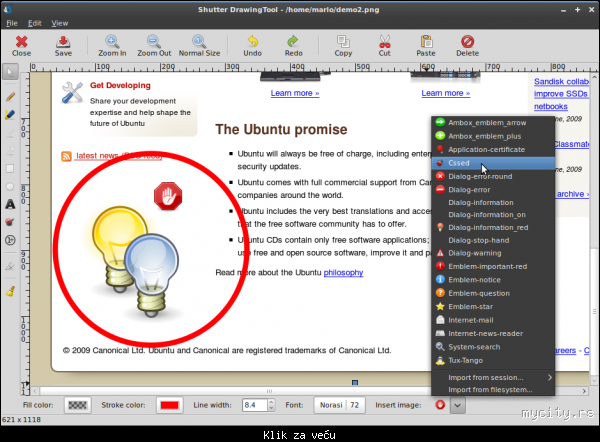Click Import from filesystem... entry

coord(493,390)
